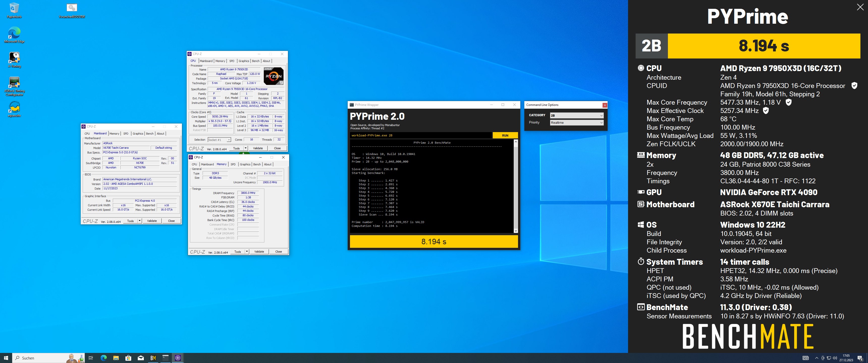The height and width of the screenshot is (363, 868).
Task: Click Tools button in CPU-Z Memory window
Action: (237, 252)
